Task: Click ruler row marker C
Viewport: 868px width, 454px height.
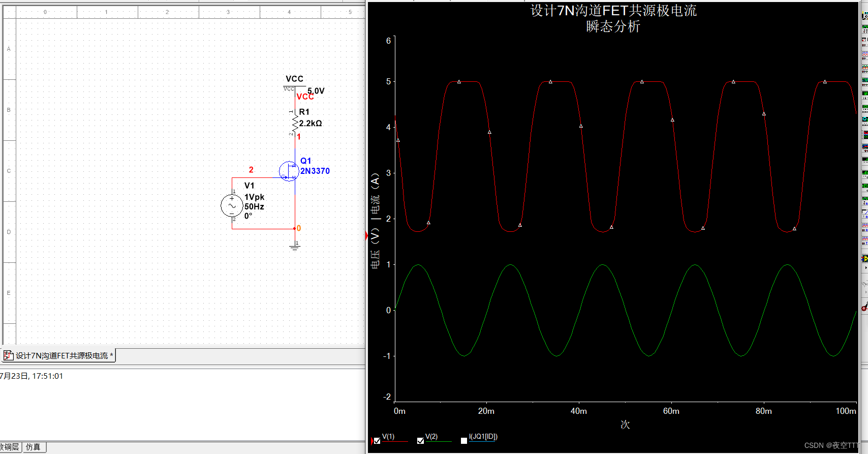Action: coord(9,171)
